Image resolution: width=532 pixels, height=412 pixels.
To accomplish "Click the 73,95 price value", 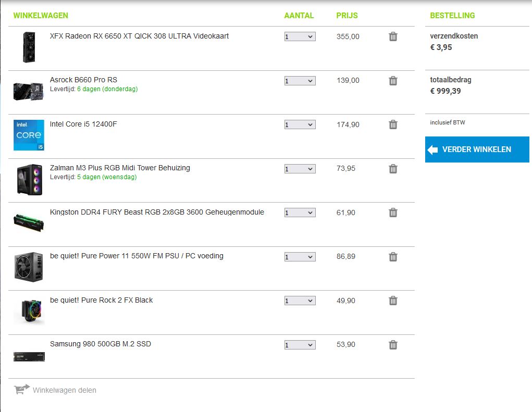I will pos(346,169).
